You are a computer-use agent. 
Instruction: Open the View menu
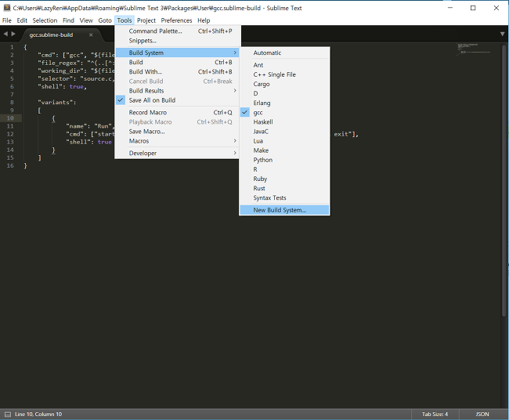[86, 20]
